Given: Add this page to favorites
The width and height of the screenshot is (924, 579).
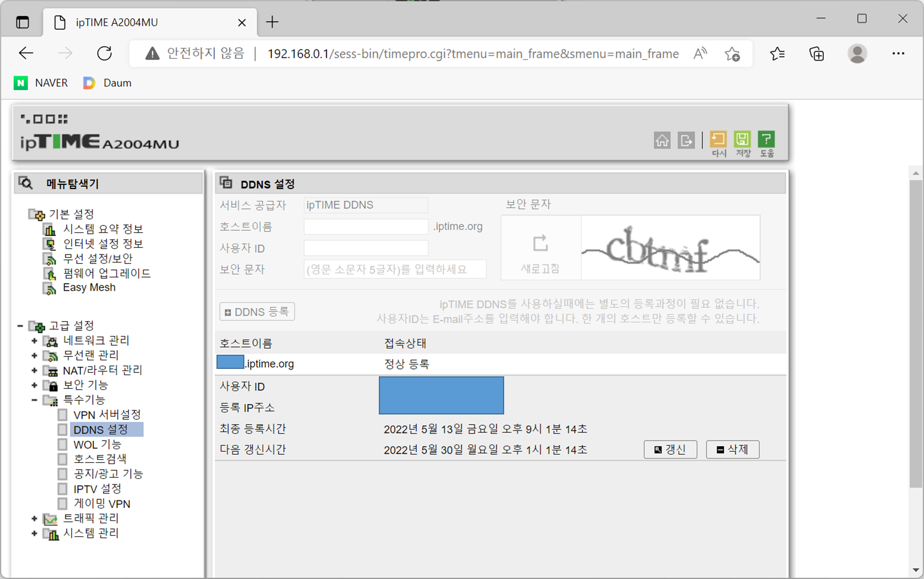Looking at the screenshot, I should click(733, 54).
